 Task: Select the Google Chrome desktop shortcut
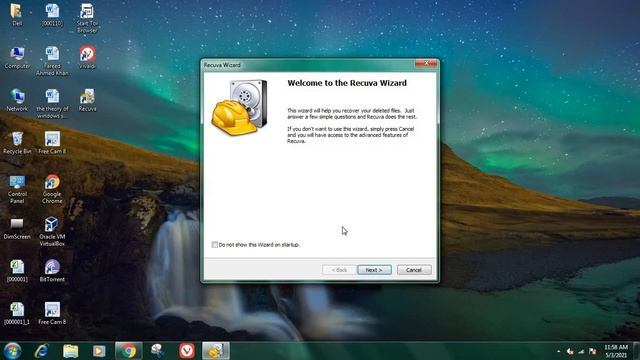click(52, 189)
